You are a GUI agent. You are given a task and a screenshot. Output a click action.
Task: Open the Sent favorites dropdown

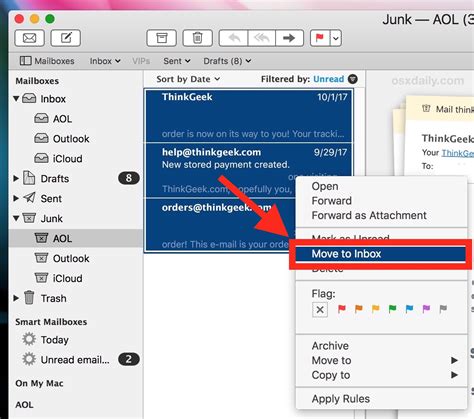[177, 61]
